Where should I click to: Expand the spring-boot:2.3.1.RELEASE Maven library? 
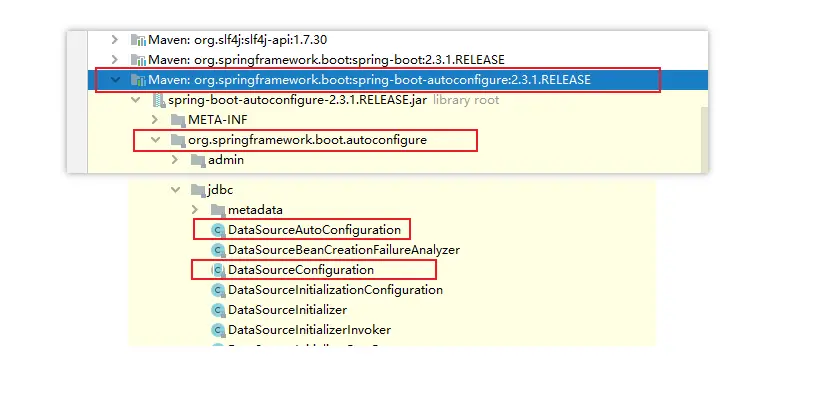click(114, 59)
